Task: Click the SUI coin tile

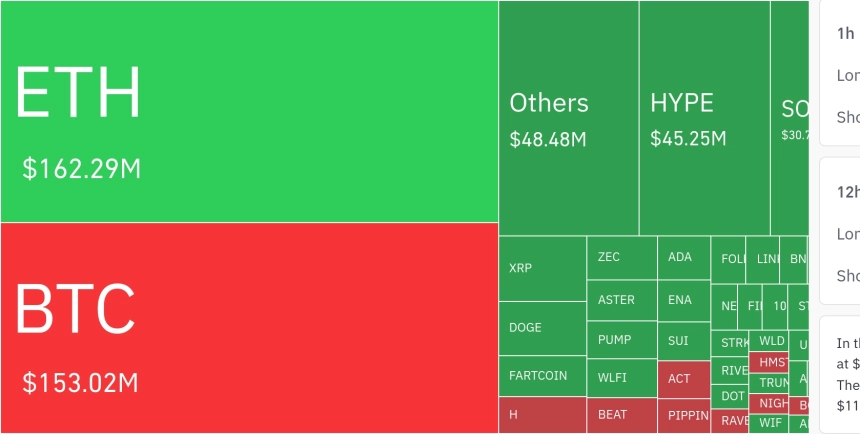Action: pos(683,341)
